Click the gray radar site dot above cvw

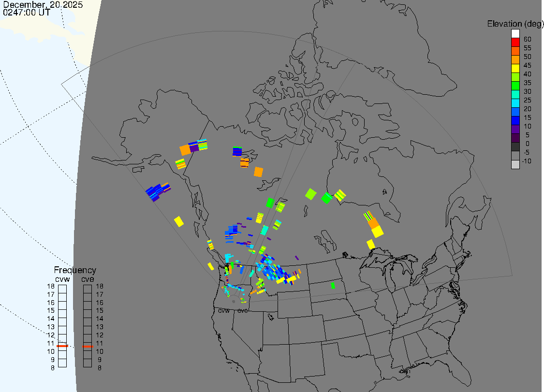point(234,302)
